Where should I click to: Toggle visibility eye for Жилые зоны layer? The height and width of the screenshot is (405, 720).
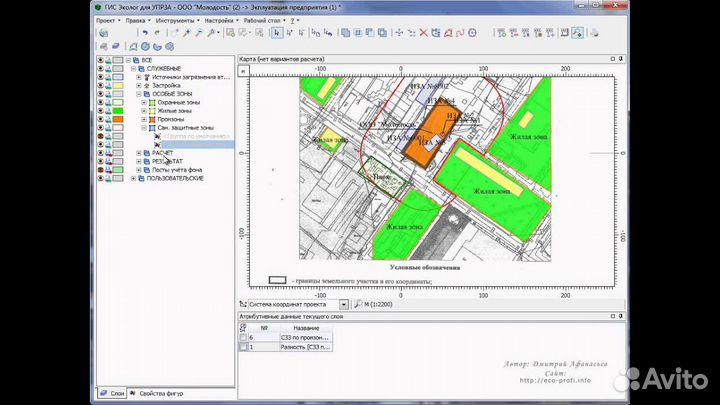[101, 111]
